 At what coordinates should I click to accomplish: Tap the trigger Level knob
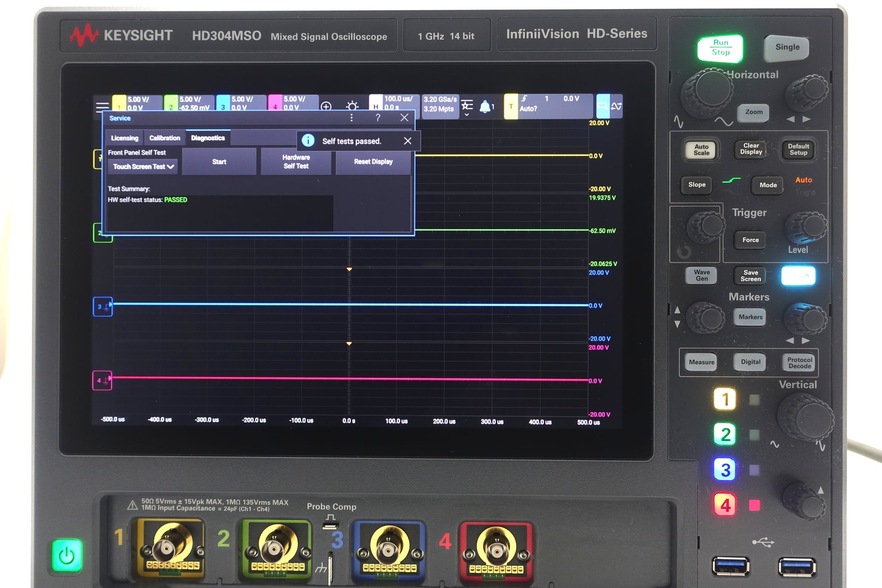(807, 228)
